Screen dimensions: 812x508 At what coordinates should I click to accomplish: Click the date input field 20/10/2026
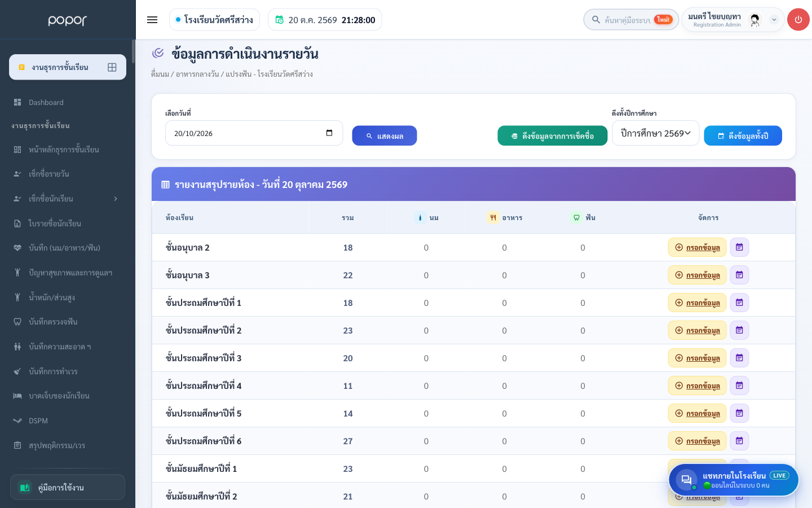(x=254, y=133)
